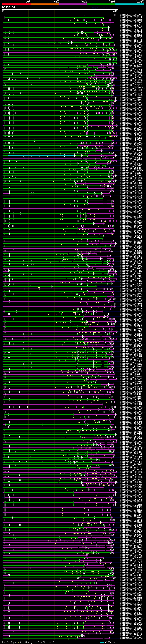The width and height of the screenshot is (146, 644).
Task: Select hit UniRef100_Q7RBW9
Action: [x=131, y=98]
